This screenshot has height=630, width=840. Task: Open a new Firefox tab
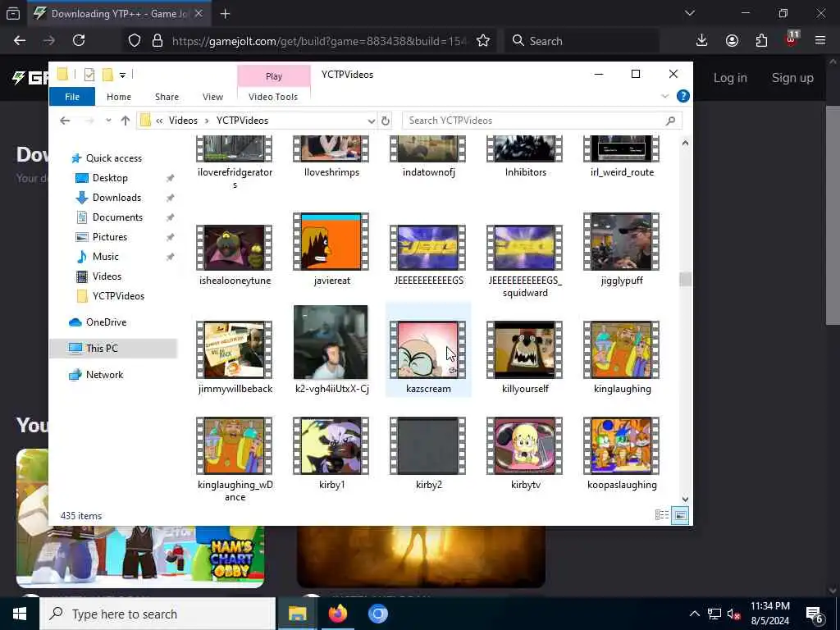click(226, 14)
